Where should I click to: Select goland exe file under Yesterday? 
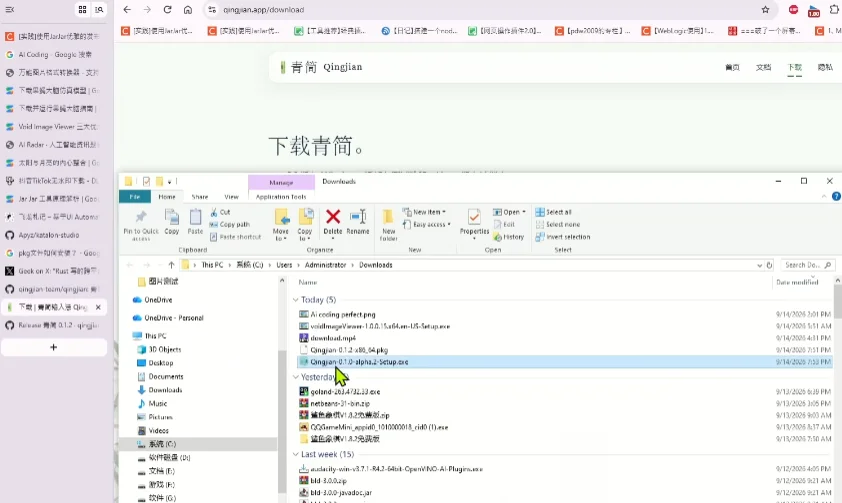[x=345, y=391]
